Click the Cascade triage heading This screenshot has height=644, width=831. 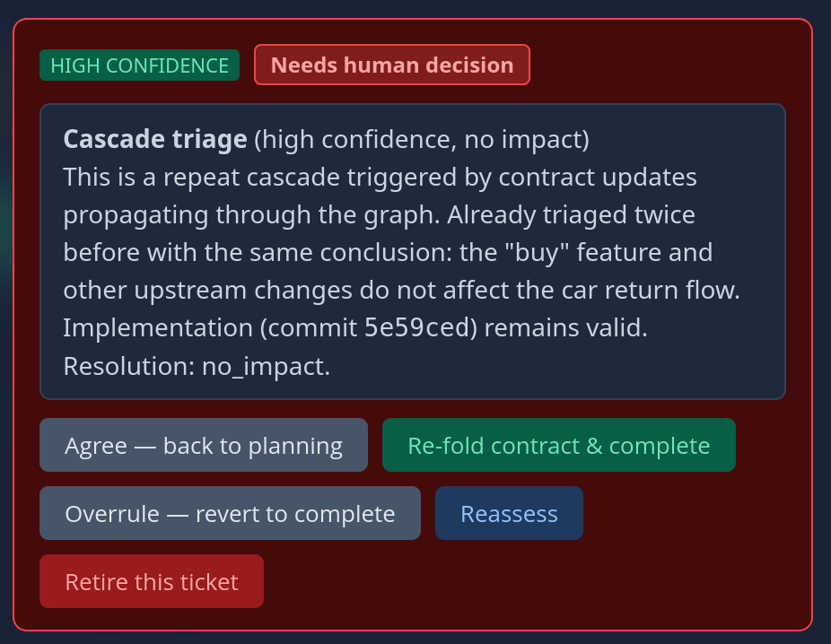(x=155, y=139)
